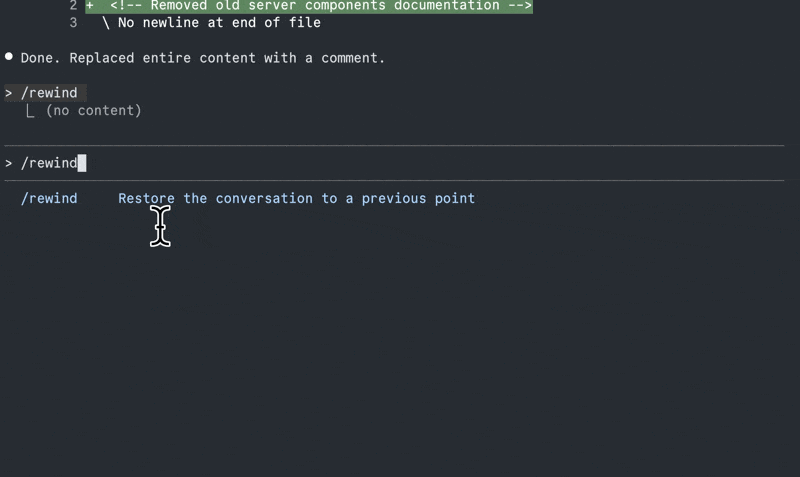Screen dimensions: 800x477
Task: Choose "Restore the conversation to a previous point"
Action: pos(296,198)
